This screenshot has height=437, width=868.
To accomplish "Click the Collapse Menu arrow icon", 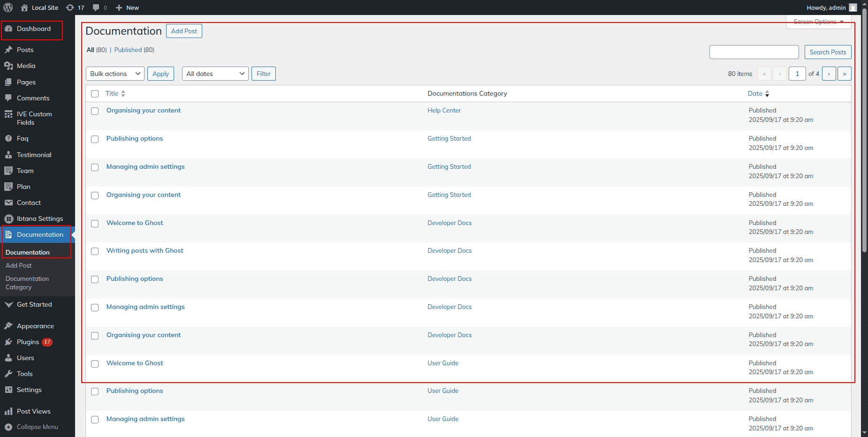I will click(8, 427).
